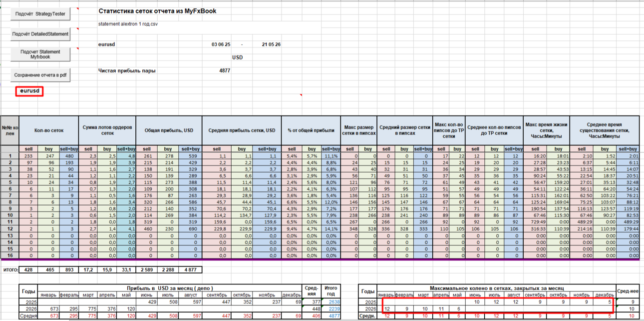Select the 2025 июль profit cell 508
The height and width of the screenshot is (321, 644).
167,302
